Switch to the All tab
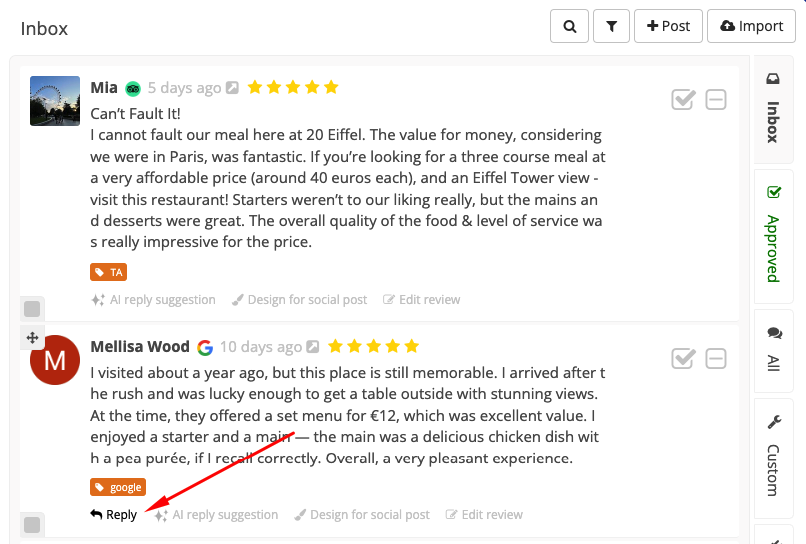 [x=774, y=350]
